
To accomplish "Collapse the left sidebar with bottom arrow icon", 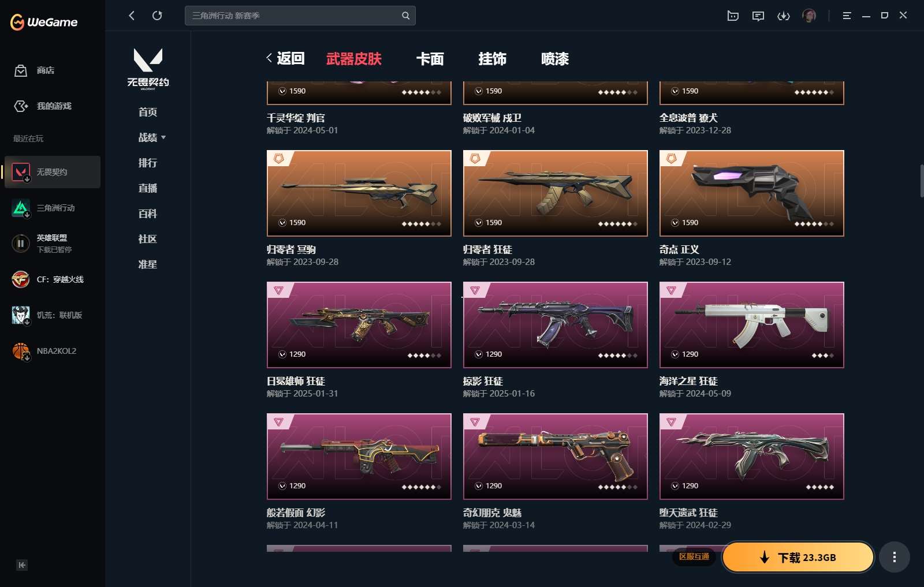I will pos(22,565).
